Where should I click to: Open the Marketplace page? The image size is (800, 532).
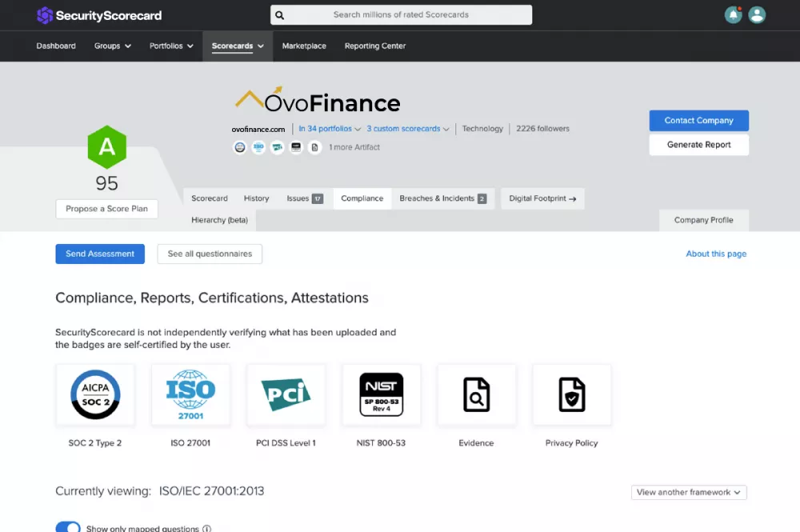click(x=304, y=46)
